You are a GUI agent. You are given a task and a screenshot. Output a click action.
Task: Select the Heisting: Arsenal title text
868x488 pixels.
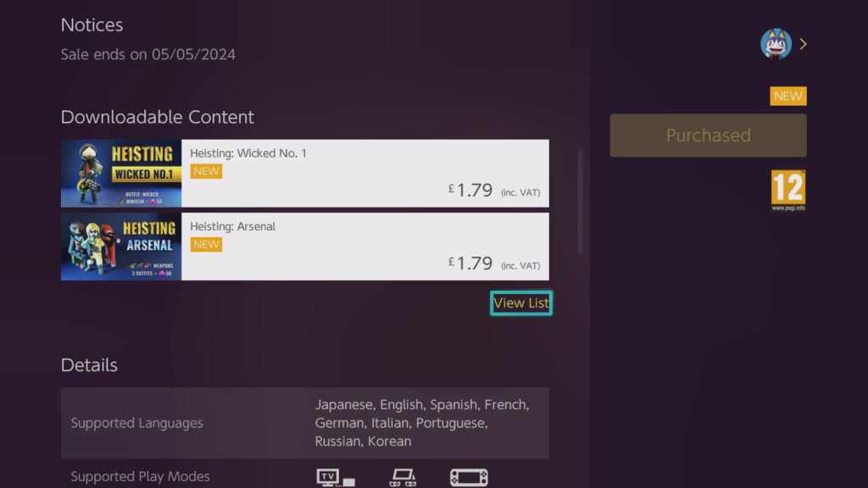(233, 226)
